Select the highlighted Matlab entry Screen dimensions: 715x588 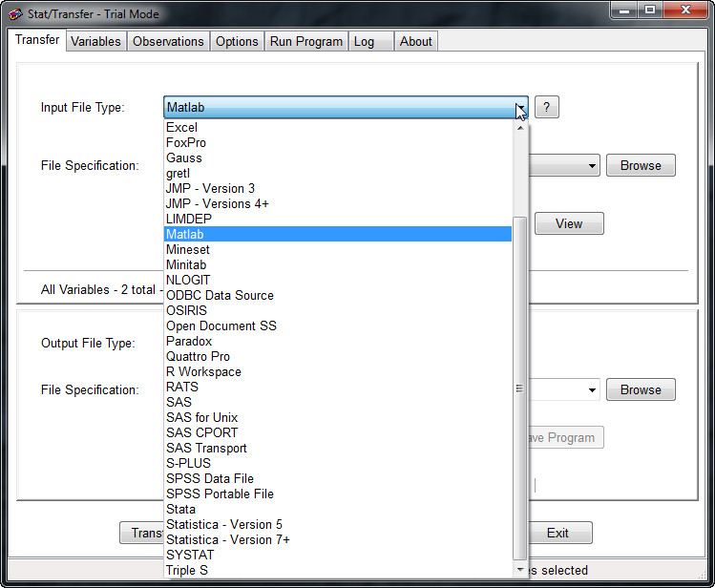click(337, 234)
